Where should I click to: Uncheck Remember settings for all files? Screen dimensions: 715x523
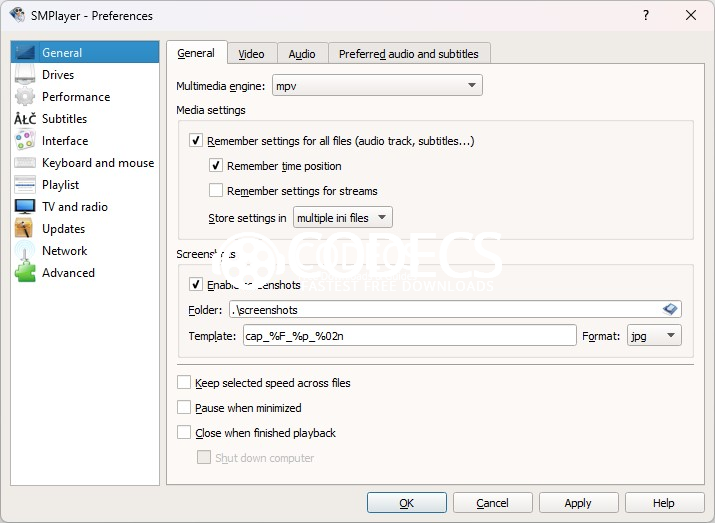(196, 140)
